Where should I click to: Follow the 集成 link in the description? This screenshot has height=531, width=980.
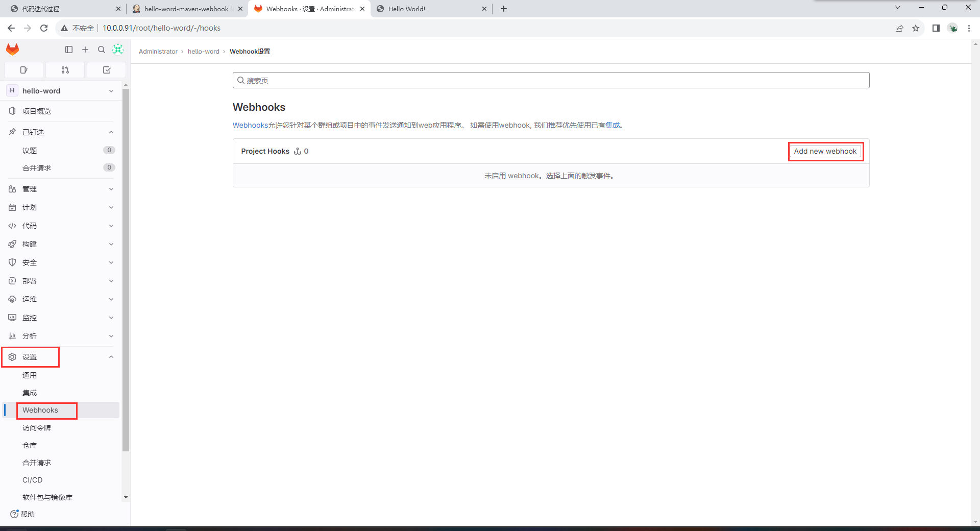click(612, 125)
